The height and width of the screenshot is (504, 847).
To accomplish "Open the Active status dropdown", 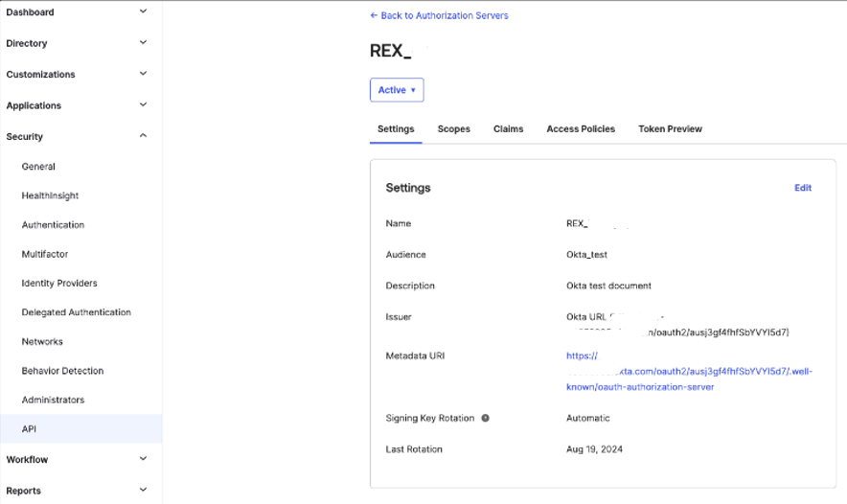I will (397, 90).
